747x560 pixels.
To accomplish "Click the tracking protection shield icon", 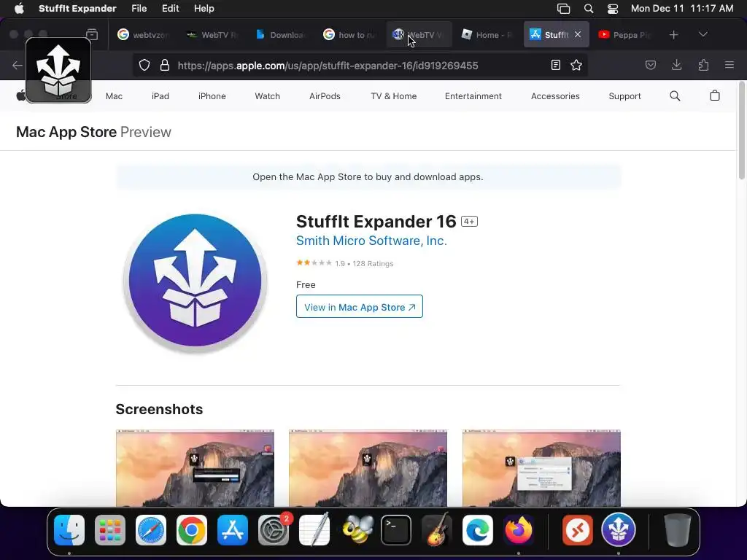I will point(144,65).
